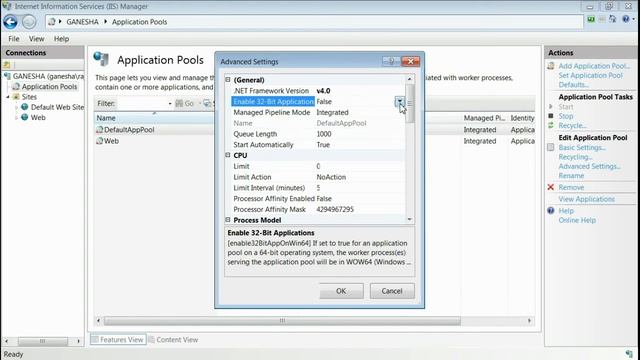
Task: Click the Web app pool row icon
Action: 99,141
